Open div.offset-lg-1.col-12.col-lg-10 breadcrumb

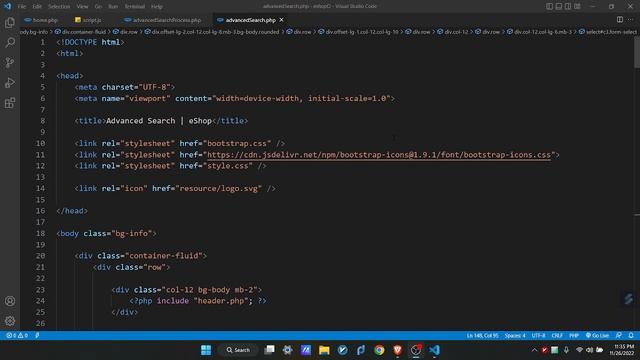pyautogui.click(x=358, y=32)
